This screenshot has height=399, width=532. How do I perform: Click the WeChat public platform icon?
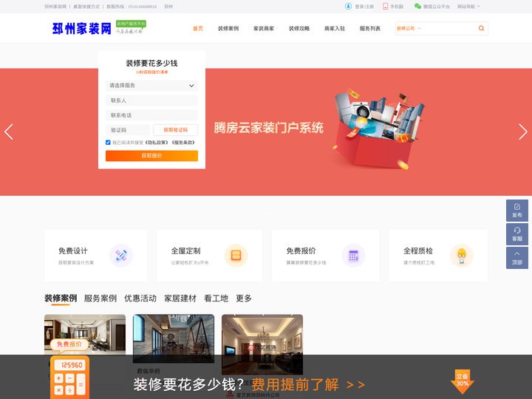point(417,6)
